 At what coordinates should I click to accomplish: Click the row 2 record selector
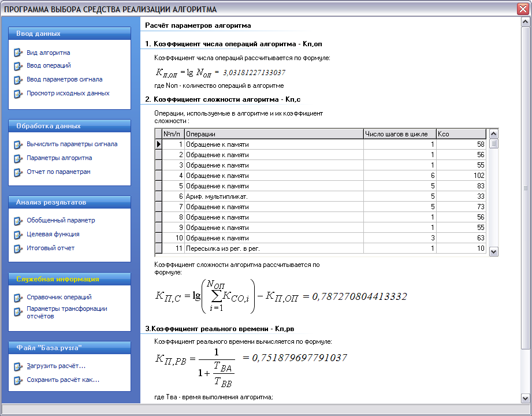[158, 155]
